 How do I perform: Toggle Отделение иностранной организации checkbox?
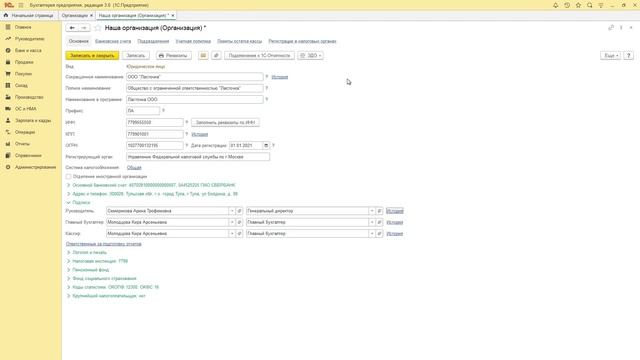point(68,176)
